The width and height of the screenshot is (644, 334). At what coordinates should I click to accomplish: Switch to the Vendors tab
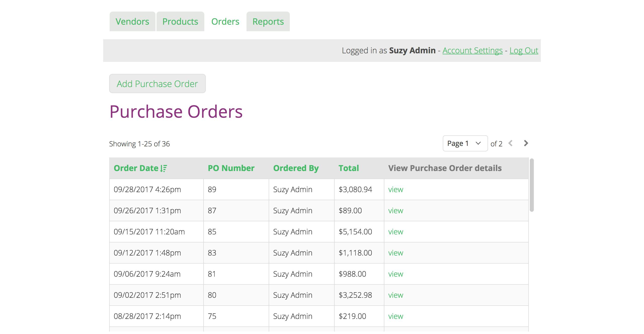[132, 22]
